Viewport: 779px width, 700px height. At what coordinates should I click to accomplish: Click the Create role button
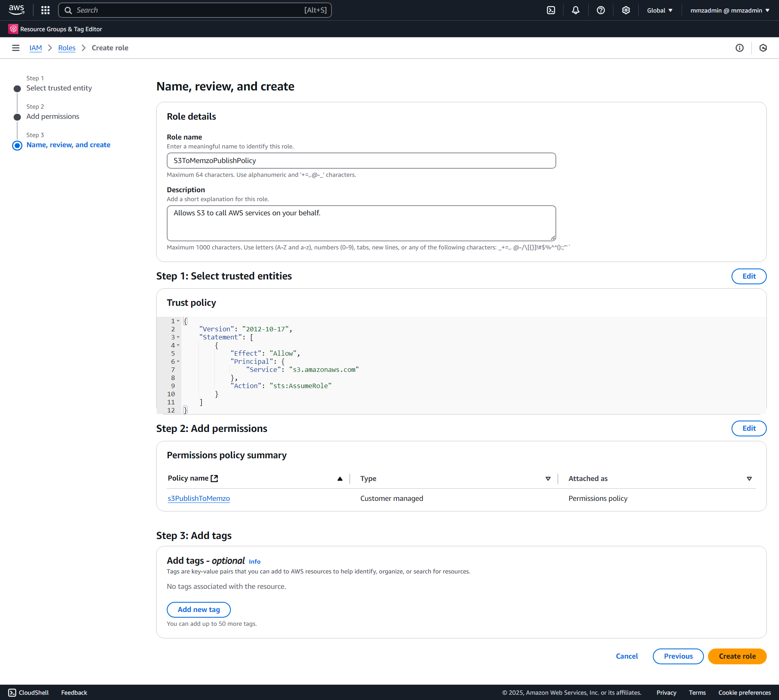click(x=737, y=656)
